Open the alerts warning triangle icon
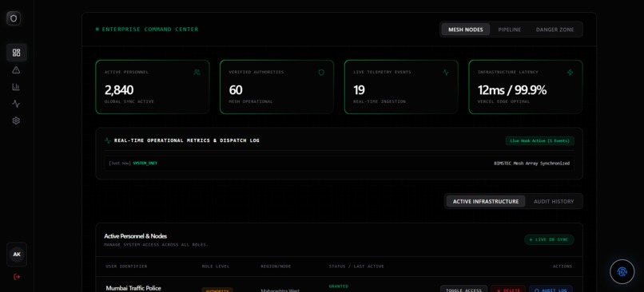644x292 pixels. pyautogui.click(x=16, y=69)
